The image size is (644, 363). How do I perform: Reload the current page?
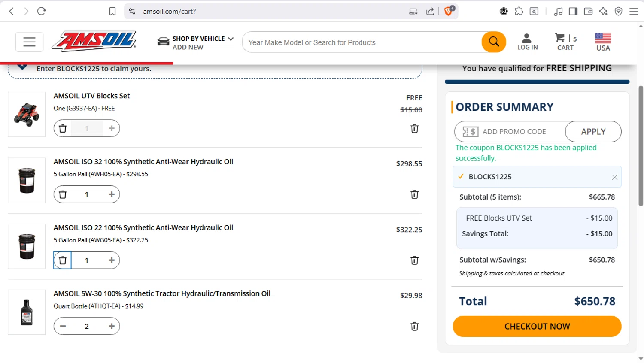(41, 12)
